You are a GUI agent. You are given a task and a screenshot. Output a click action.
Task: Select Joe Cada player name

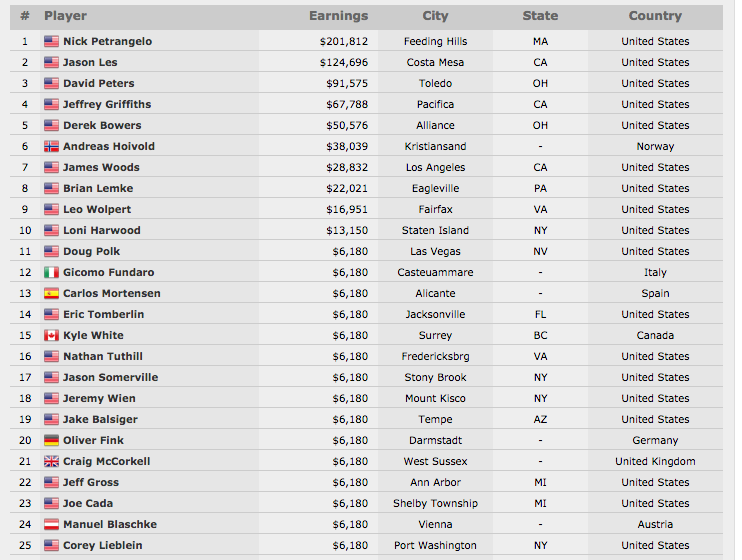[88, 503]
